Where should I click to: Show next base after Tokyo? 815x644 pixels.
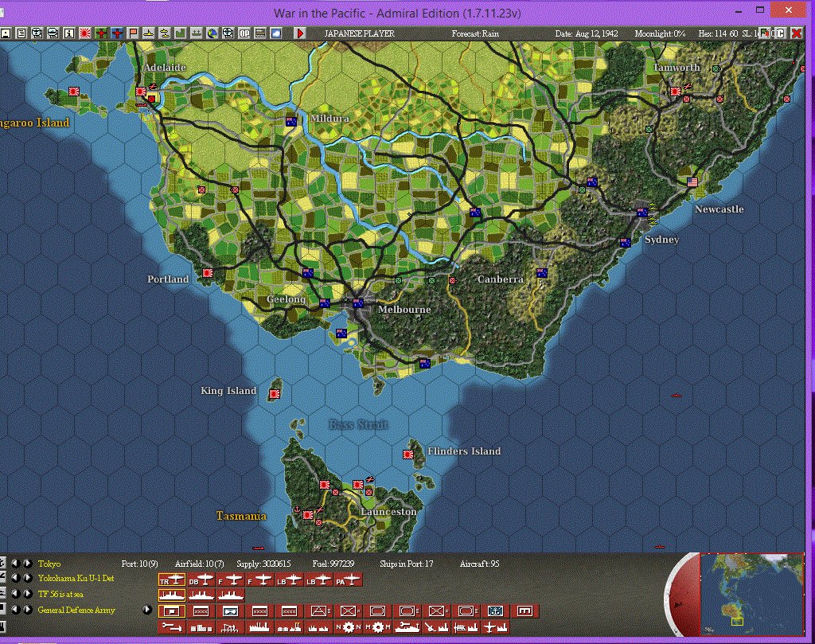pyautogui.click(x=28, y=564)
